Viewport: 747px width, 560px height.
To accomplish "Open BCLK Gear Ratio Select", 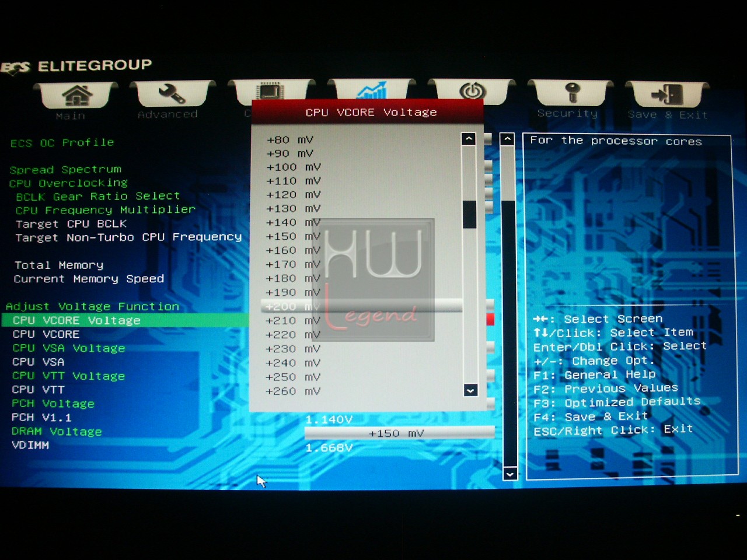I will 98,196.
